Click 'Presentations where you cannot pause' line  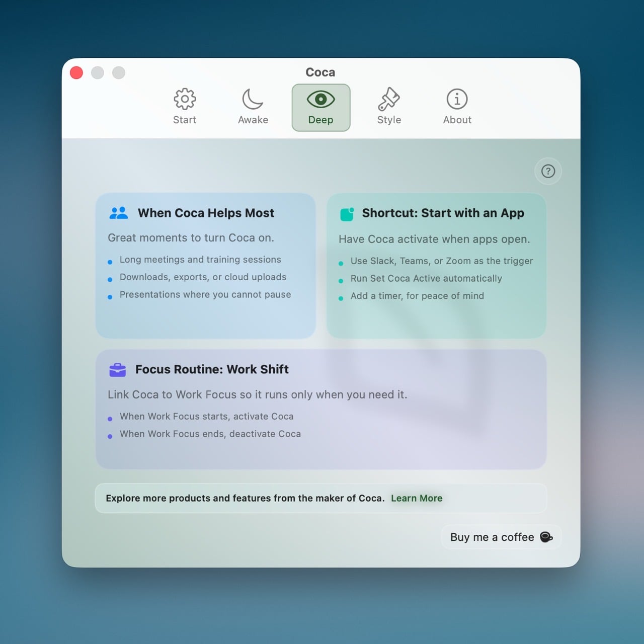click(x=205, y=294)
